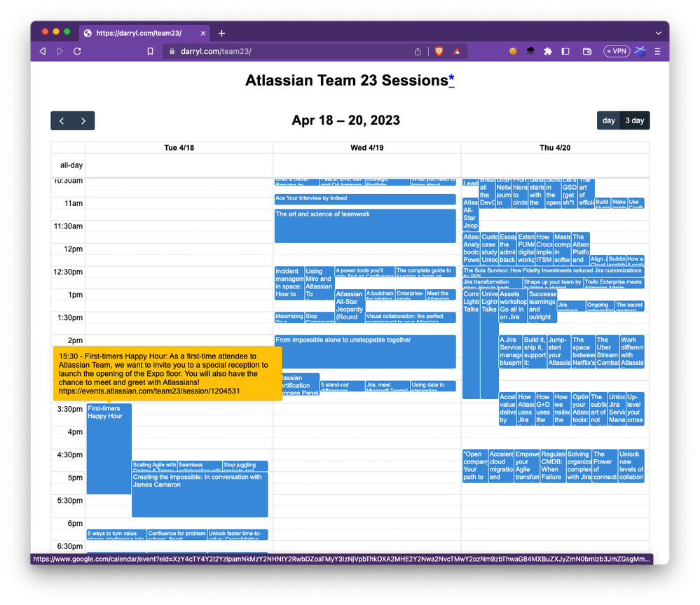700x605 pixels.
Task: Open Trello Enterprise meets event
Action: tap(613, 283)
